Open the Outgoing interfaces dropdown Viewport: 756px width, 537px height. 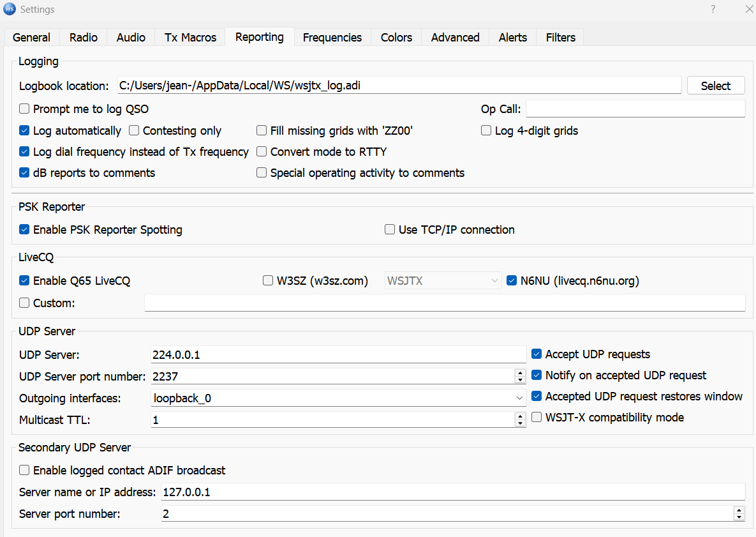[338, 398]
